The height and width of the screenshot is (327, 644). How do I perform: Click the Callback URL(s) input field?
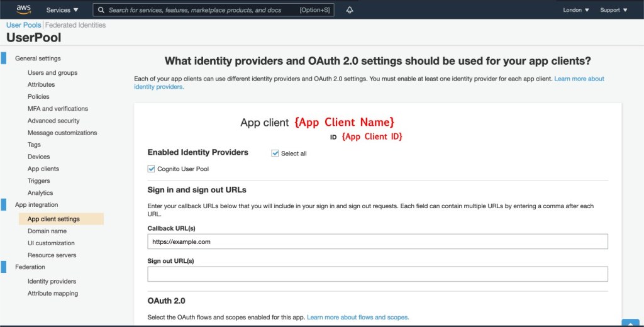point(377,241)
